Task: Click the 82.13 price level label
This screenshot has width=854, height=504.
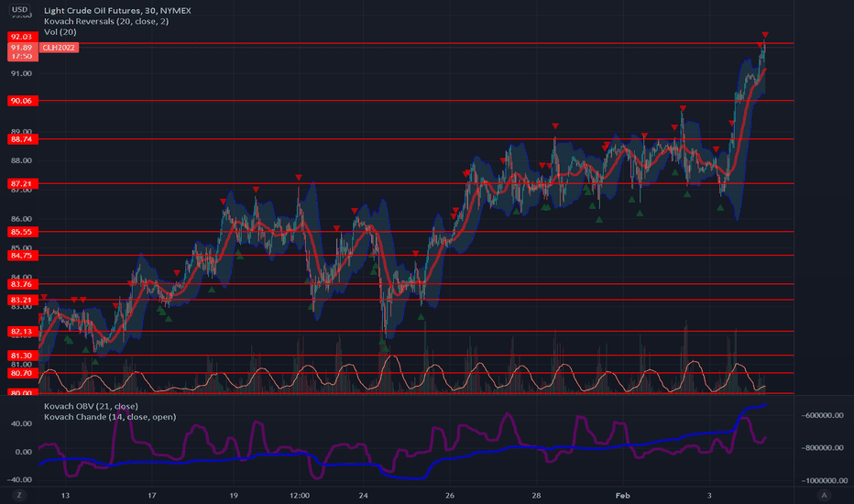Action: point(22,332)
